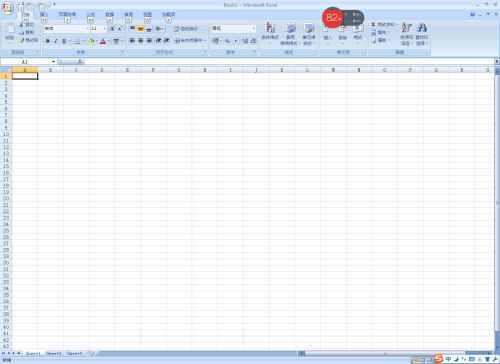Click the Conditional Formatting icon
This screenshot has width=500, height=364.
click(270, 28)
